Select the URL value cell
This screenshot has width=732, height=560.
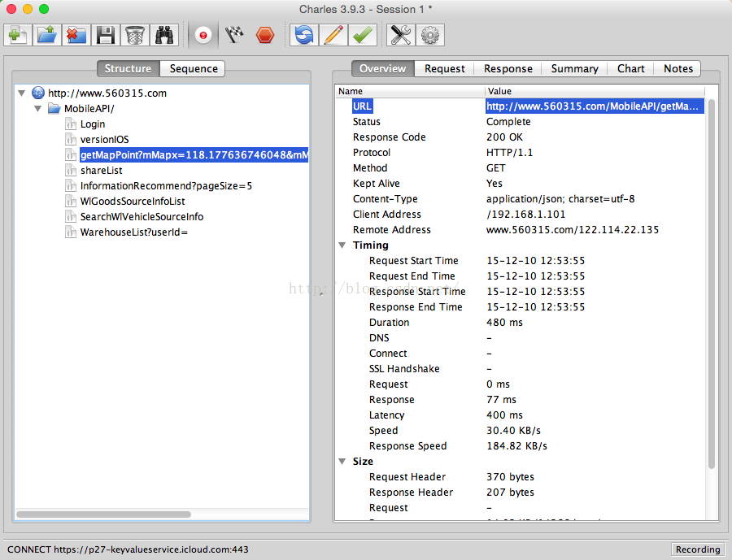click(x=595, y=106)
